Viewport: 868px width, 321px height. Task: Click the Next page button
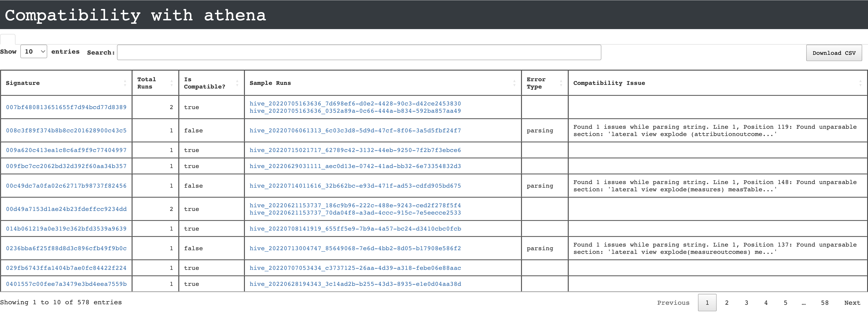pyautogui.click(x=852, y=303)
